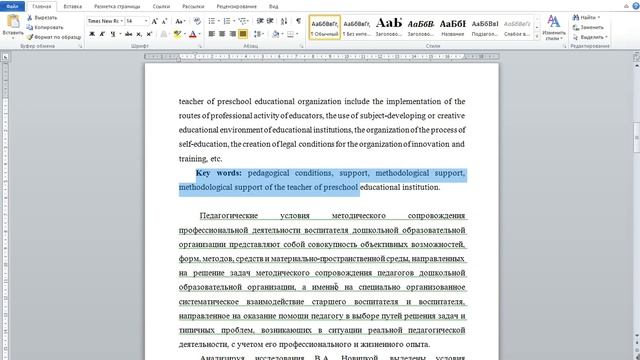This screenshot has width=640, height=360.
Task: Open the Найти (Find) dropdown arrow
Action: click(x=599, y=18)
